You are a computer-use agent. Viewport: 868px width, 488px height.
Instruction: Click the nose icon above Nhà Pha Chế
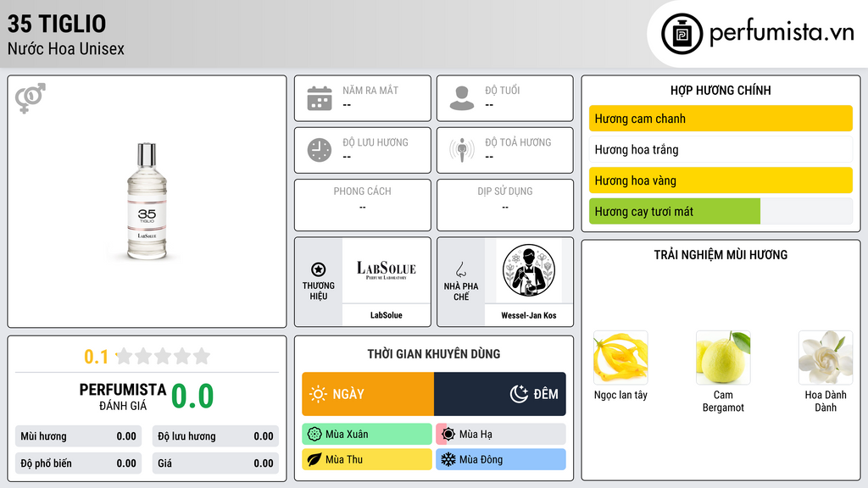(x=460, y=269)
